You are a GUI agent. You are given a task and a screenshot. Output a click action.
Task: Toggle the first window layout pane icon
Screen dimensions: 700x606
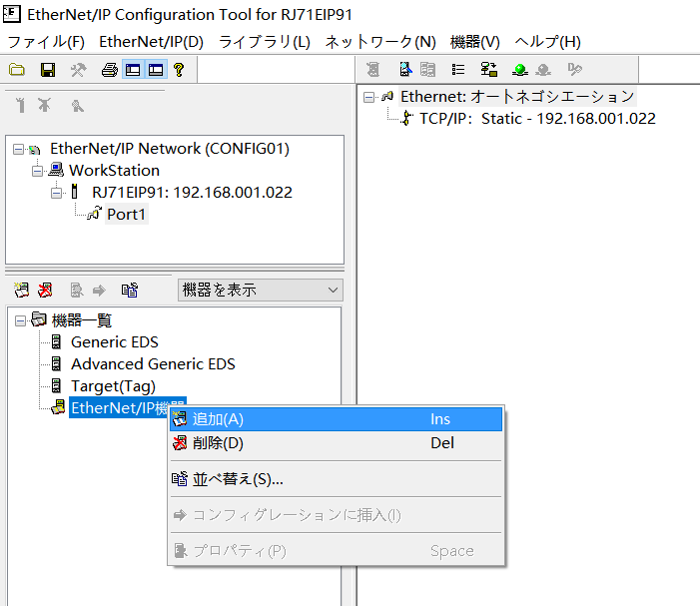(x=133, y=70)
